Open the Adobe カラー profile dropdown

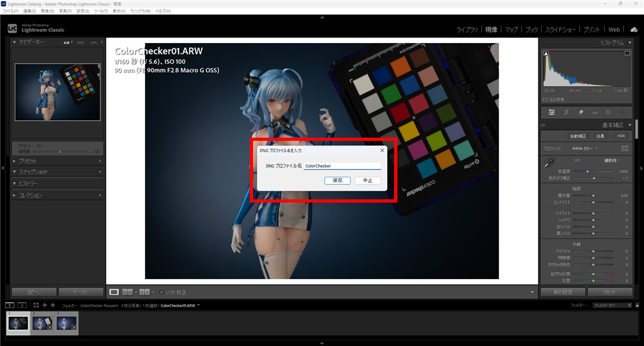[x=585, y=149]
